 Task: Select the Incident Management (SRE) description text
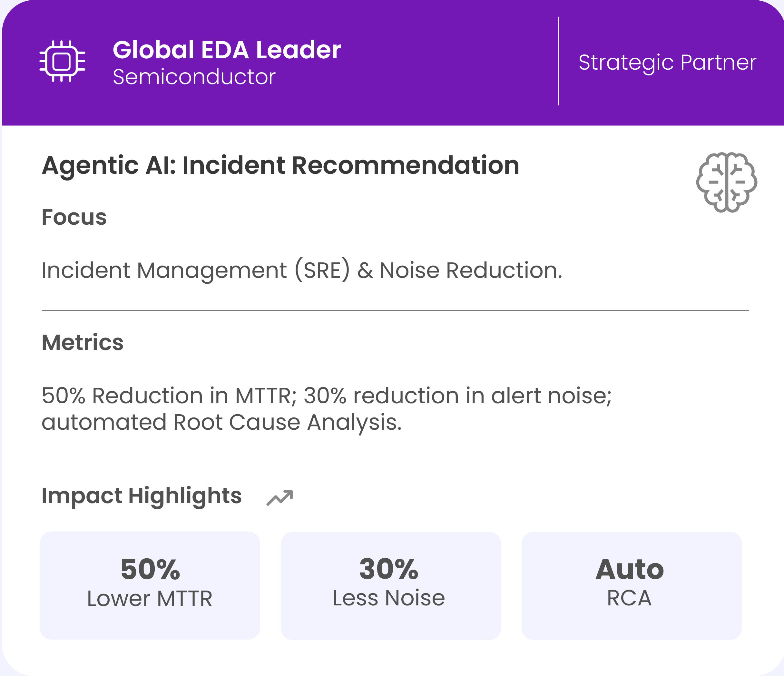point(301,270)
